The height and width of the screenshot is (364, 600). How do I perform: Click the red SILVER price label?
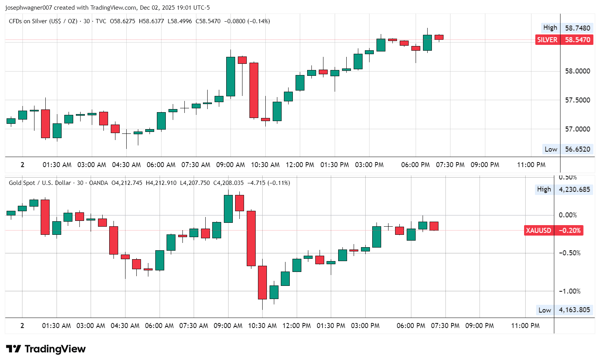[x=564, y=40]
